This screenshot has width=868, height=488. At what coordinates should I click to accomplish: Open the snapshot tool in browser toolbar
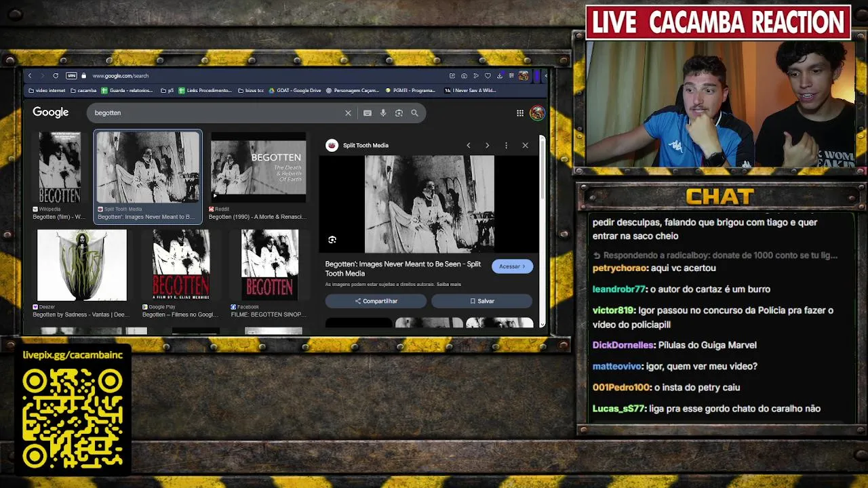pos(464,76)
